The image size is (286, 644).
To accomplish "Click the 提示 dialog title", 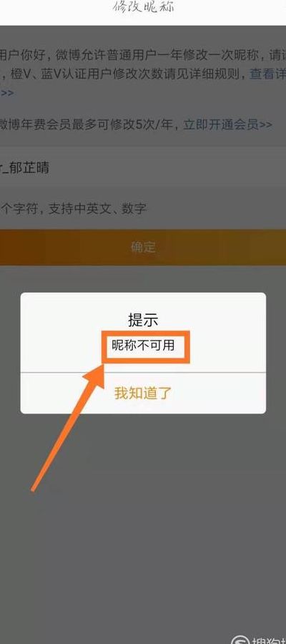I will [143, 321].
